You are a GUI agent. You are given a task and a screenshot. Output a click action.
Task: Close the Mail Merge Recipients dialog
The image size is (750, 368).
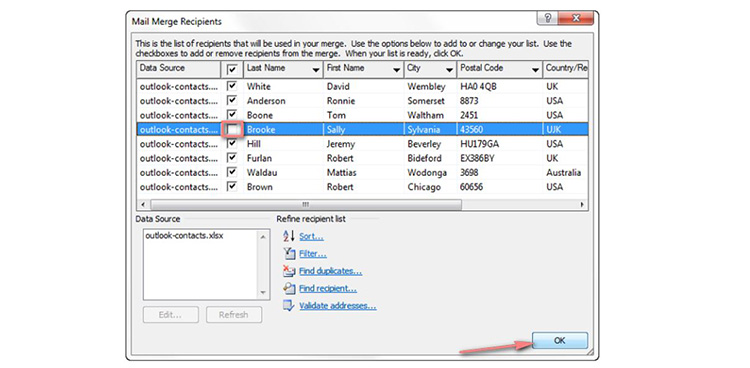point(575,18)
